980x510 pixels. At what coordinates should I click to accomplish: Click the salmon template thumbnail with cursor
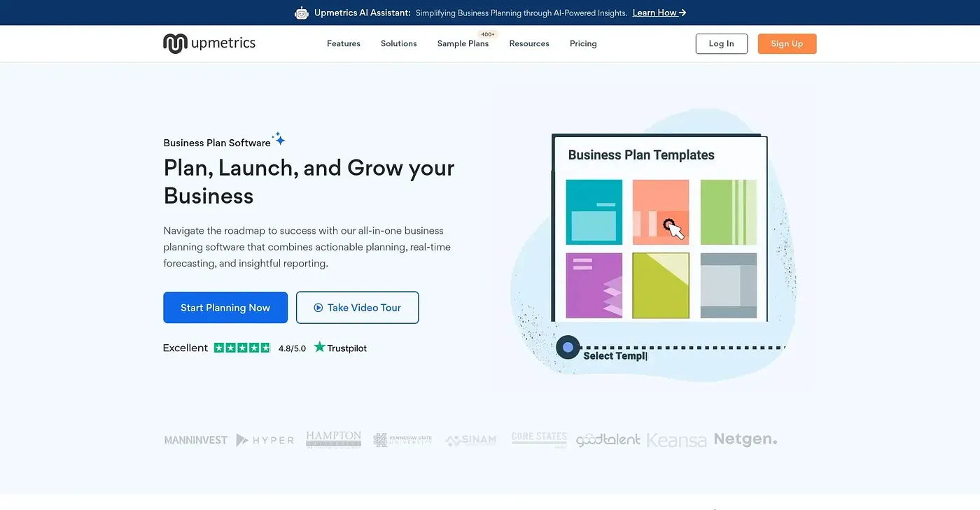[x=661, y=212]
